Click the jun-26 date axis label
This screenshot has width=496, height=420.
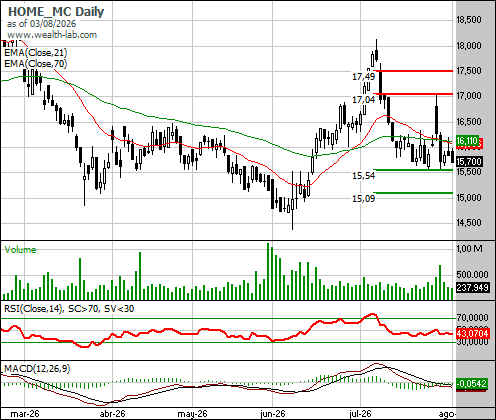tap(273, 414)
